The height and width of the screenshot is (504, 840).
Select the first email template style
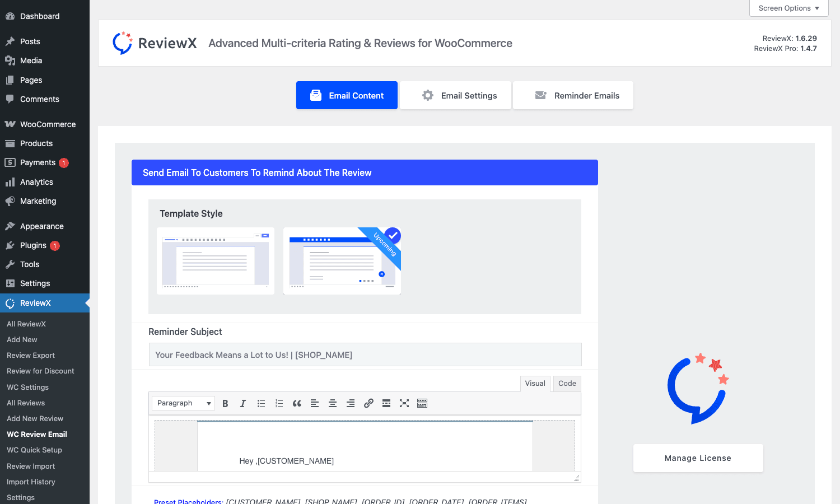(216, 261)
